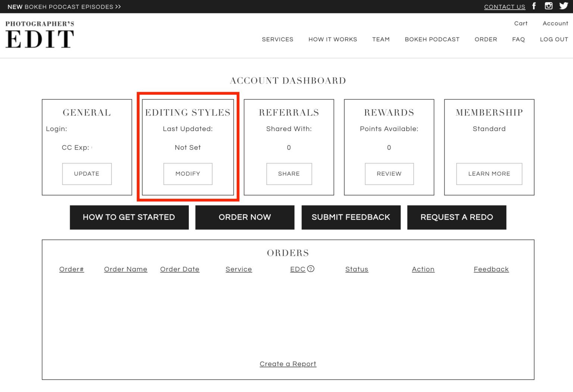Open the Contact Us link
573x392 pixels.
coord(504,7)
